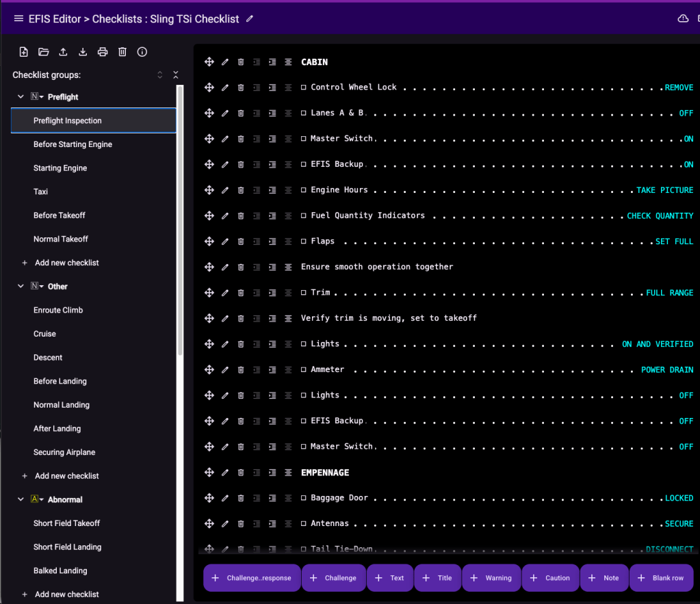Edit the Flaps row using its pencil icon
700x604 pixels.
pyautogui.click(x=225, y=241)
